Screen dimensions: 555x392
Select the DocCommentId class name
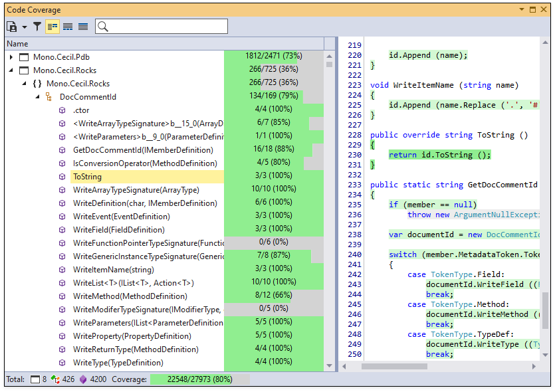pyautogui.click(x=88, y=97)
